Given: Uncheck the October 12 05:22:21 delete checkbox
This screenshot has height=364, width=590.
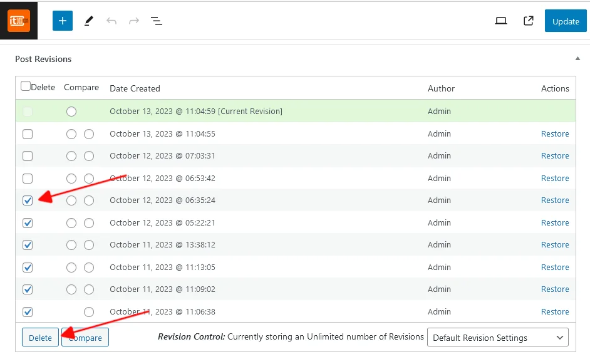Looking at the screenshot, I should click(x=28, y=223).
